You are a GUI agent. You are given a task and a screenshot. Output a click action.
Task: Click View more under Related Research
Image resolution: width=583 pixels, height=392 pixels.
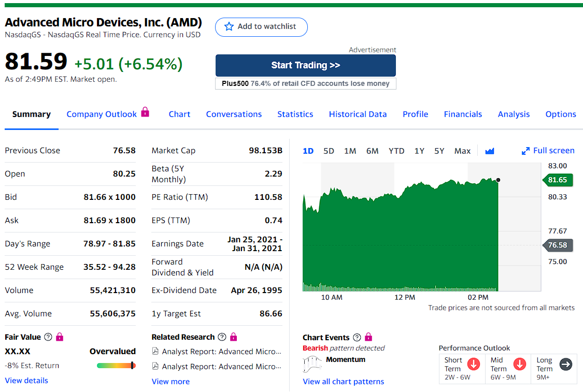point(170,381)
